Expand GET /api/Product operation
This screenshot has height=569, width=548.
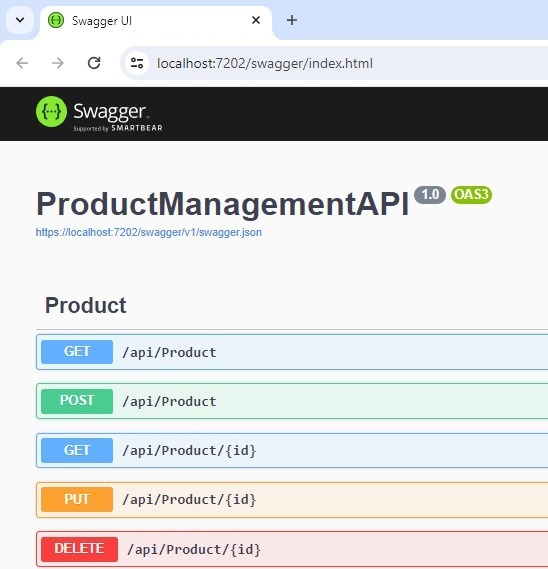[292, 352]
